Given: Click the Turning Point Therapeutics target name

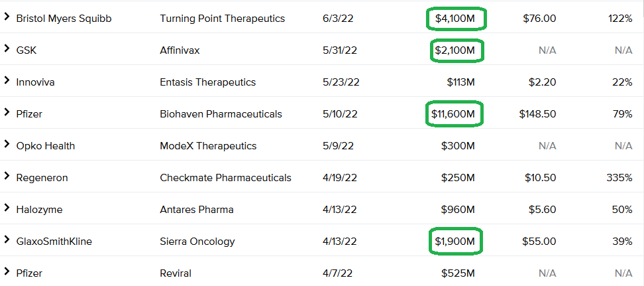Looking at the screenshot, I should pyautogui.click(x=222, y=19).
